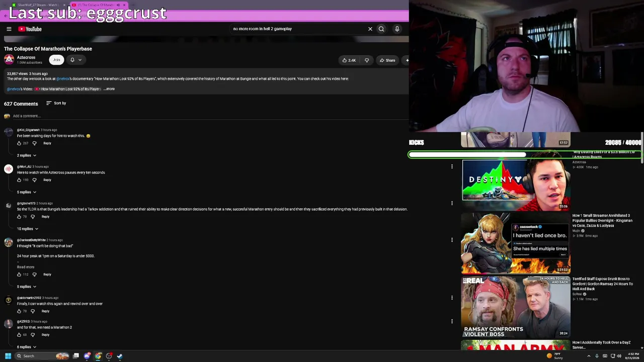644x362 pixels.
Task: Dislike The Collapse Of Marathon's Playerbase video
Action: pyautogui.click(x=367, y=60)
